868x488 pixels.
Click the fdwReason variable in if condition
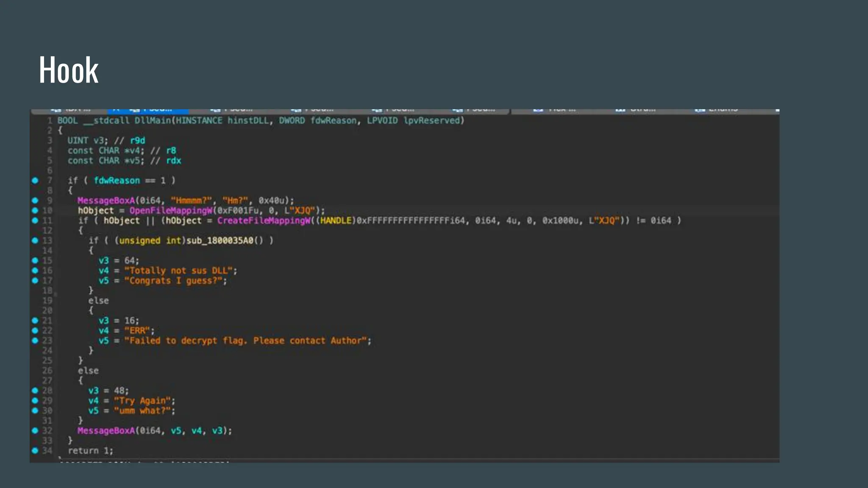[117, 180]
